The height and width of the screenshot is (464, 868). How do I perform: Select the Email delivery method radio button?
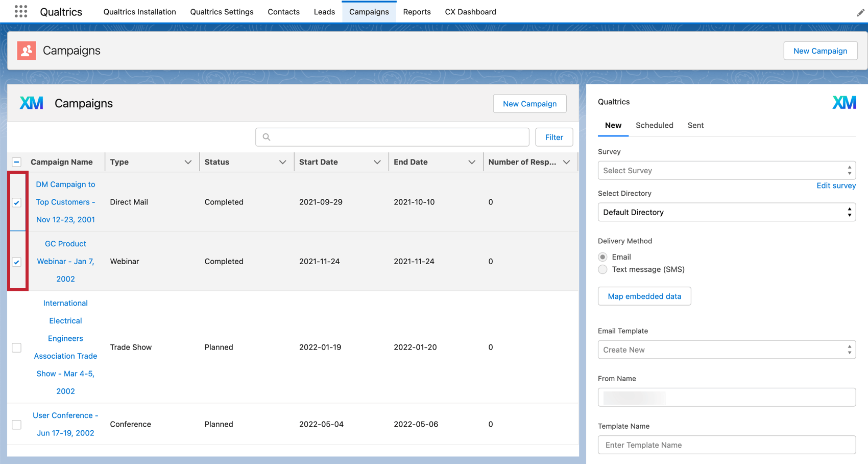tap(602, 257)
